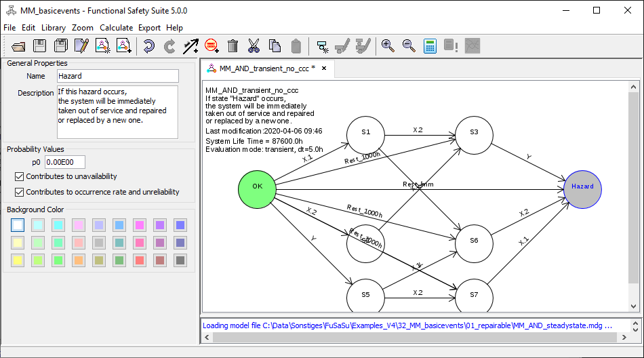Pick the white background color swatch
The image size is (644, 358).
[18, 224]
